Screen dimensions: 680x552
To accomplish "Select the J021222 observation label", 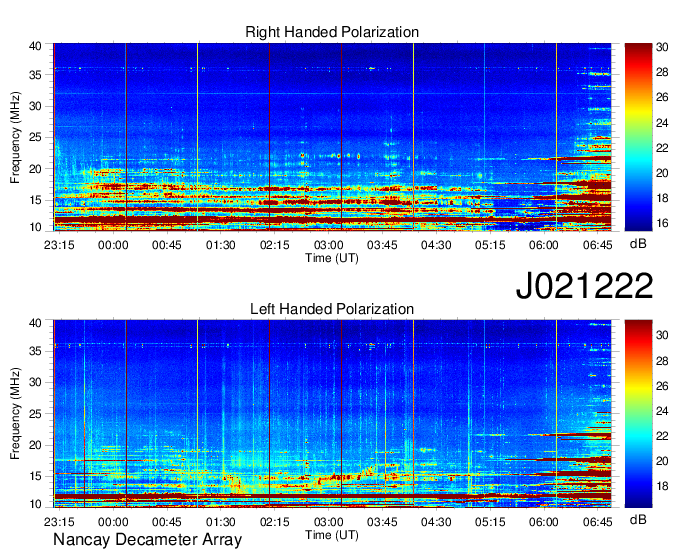I will point(584,285).
